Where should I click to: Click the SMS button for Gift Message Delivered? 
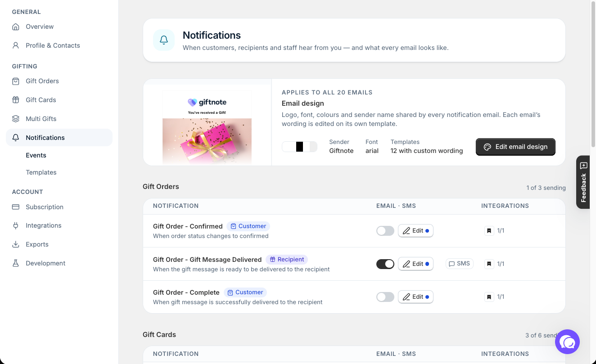coord(459,264)
